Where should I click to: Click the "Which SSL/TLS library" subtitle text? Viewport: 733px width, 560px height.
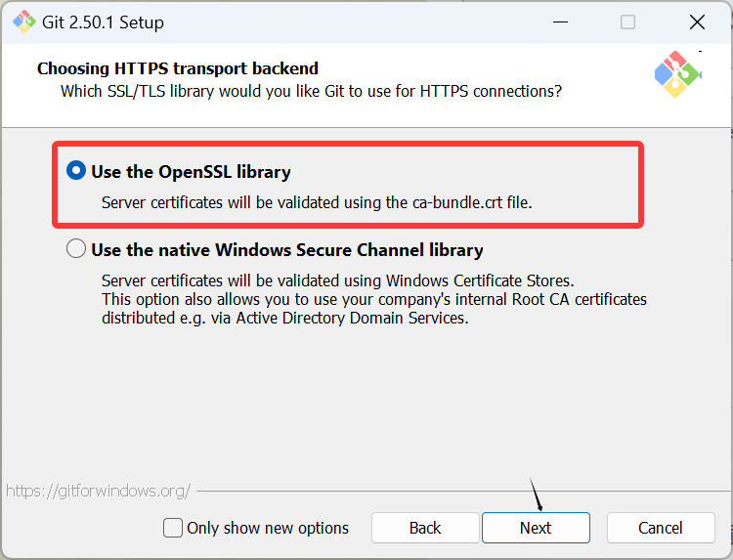[x=311, y=91]
